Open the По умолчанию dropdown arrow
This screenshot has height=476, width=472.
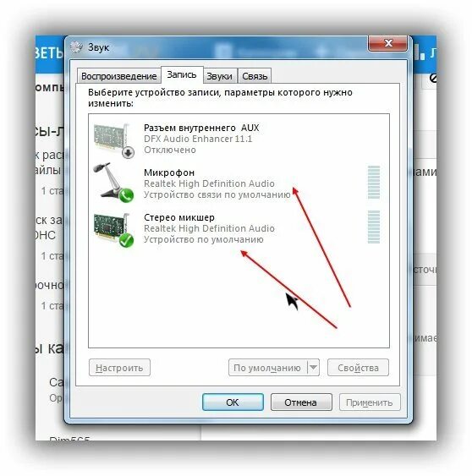(x=314, y=368)
